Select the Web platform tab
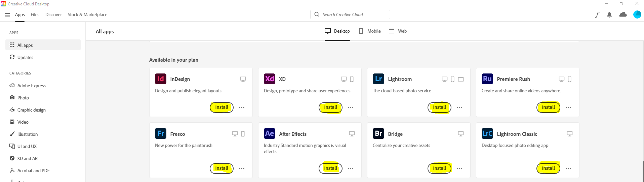Screen dimensions: 644x182 point(398,31)
